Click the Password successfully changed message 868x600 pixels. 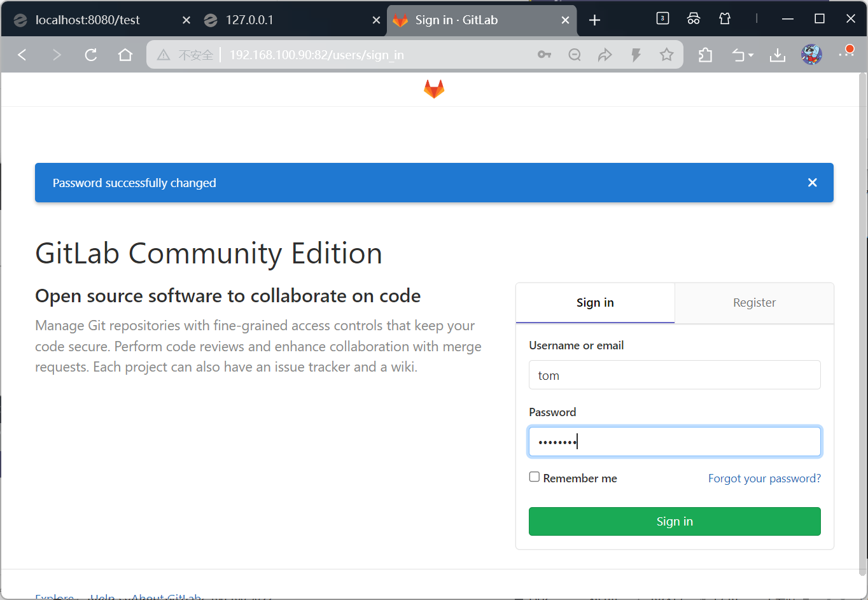(134, 183)
